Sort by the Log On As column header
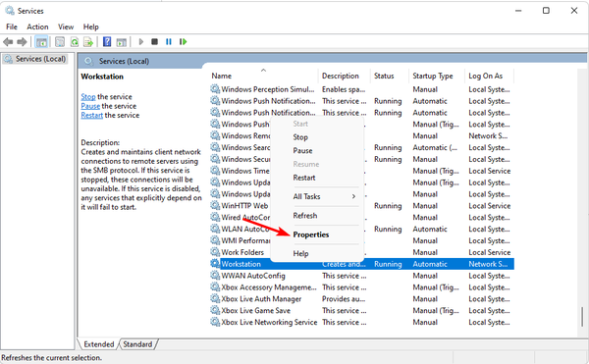The image size is (589, 364). tap(490, 76)
